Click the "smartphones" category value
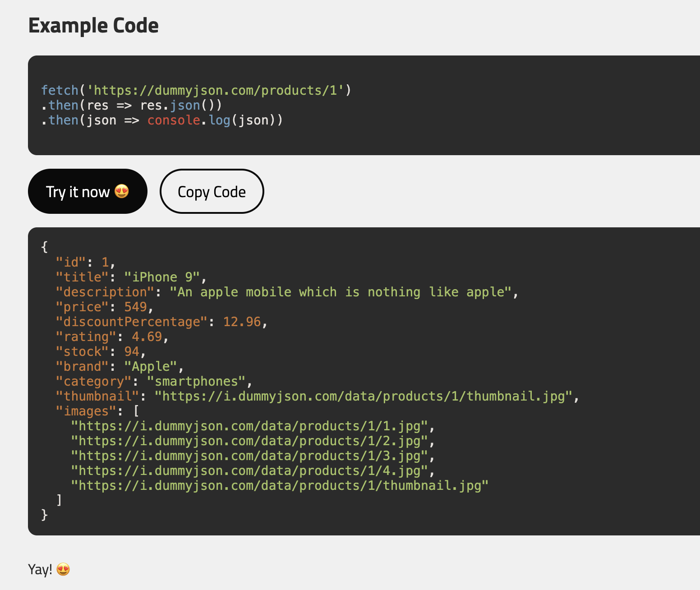The image size is (700, 590). tap(196, 381)
